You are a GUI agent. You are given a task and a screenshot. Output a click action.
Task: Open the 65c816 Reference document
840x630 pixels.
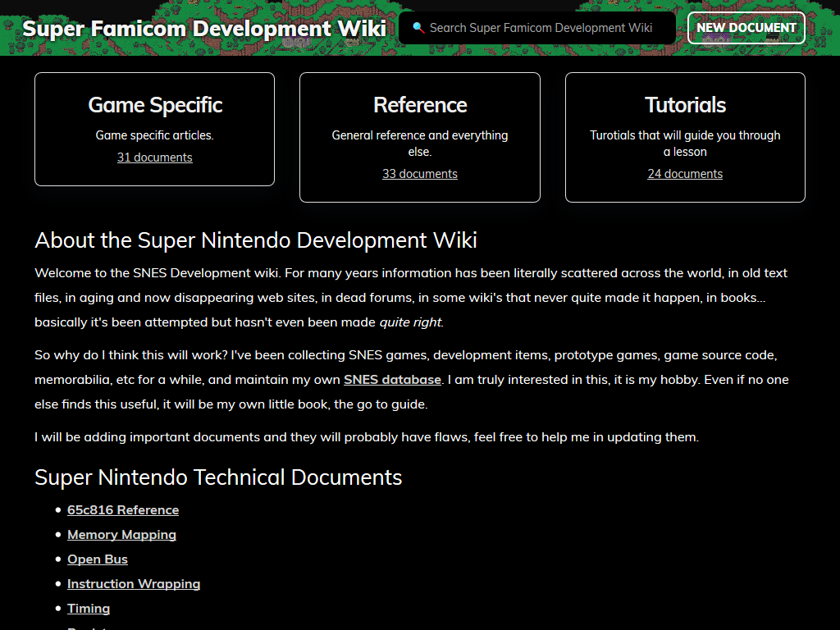pyautogui.click(x=123, y=510)
